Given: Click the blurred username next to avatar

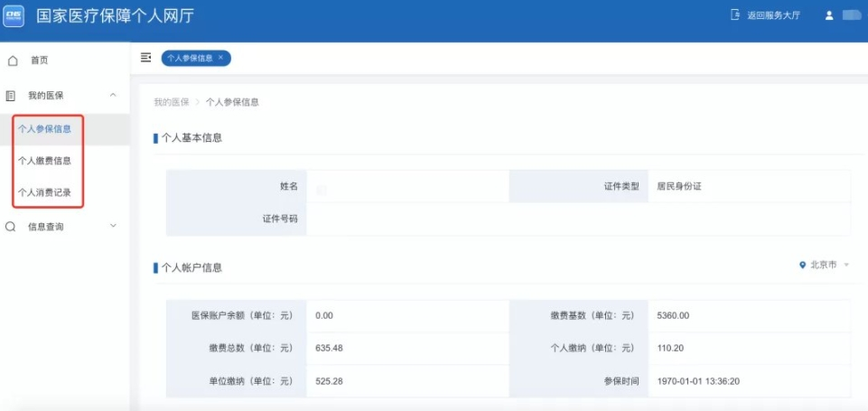Looking at the screenshot, I should (852, 15).
